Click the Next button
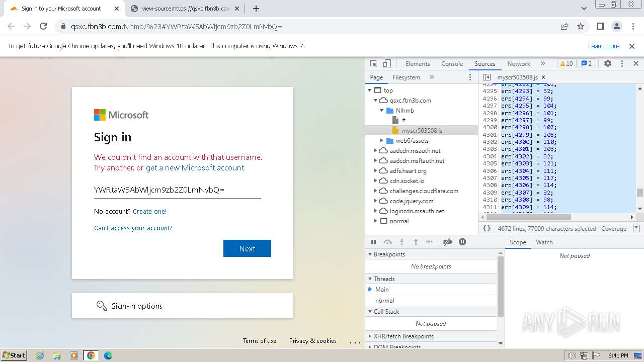 (247, 248)
